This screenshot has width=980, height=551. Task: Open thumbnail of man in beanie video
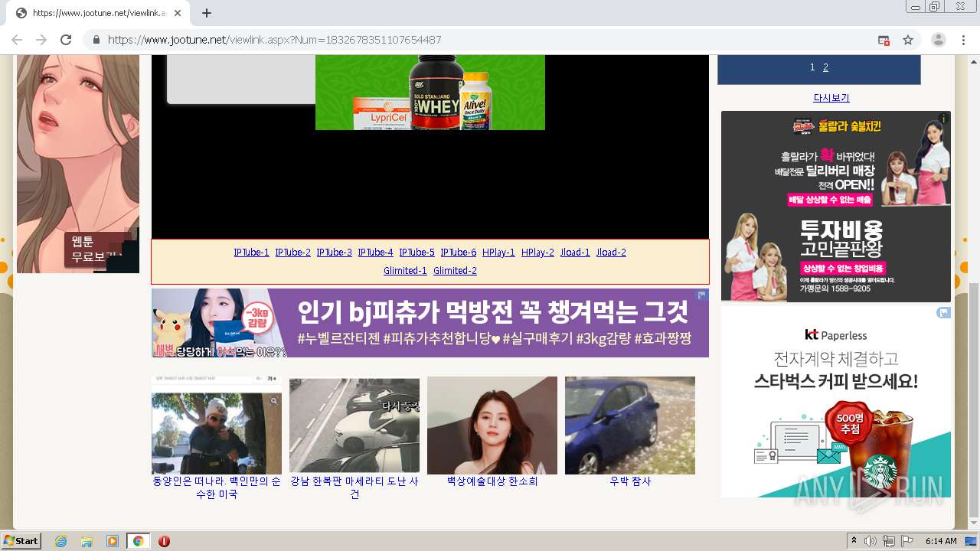click(217, 425)
